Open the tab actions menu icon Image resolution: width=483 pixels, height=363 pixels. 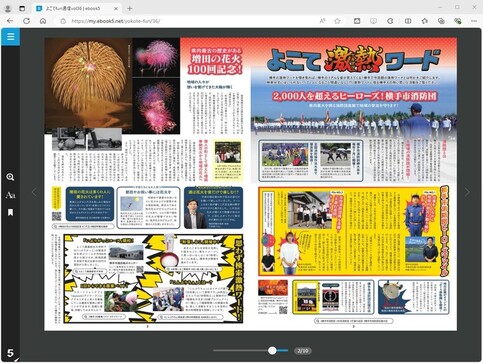(22, 8)
